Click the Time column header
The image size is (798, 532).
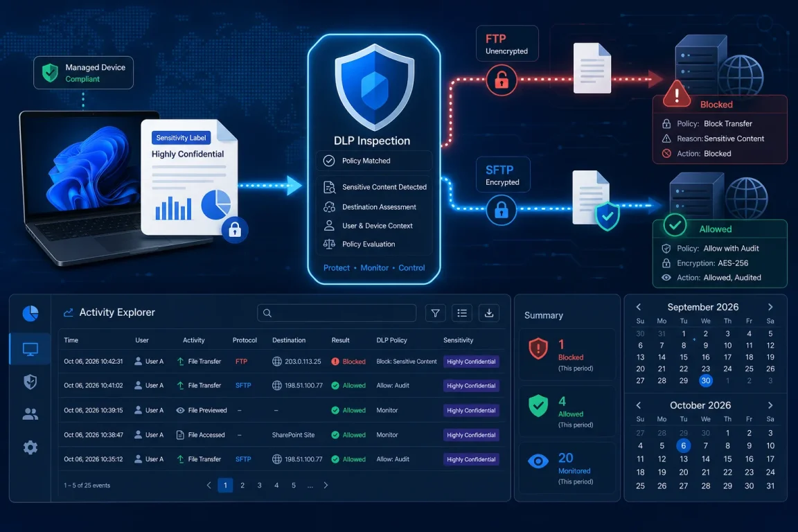[x=71, y=340]
